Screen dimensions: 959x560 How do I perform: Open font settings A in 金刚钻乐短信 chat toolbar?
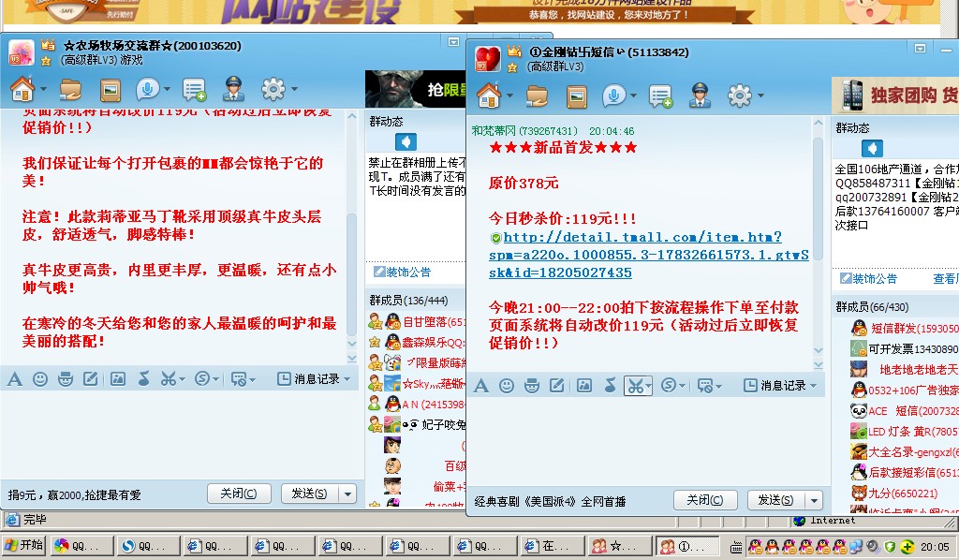click(481, 386)
